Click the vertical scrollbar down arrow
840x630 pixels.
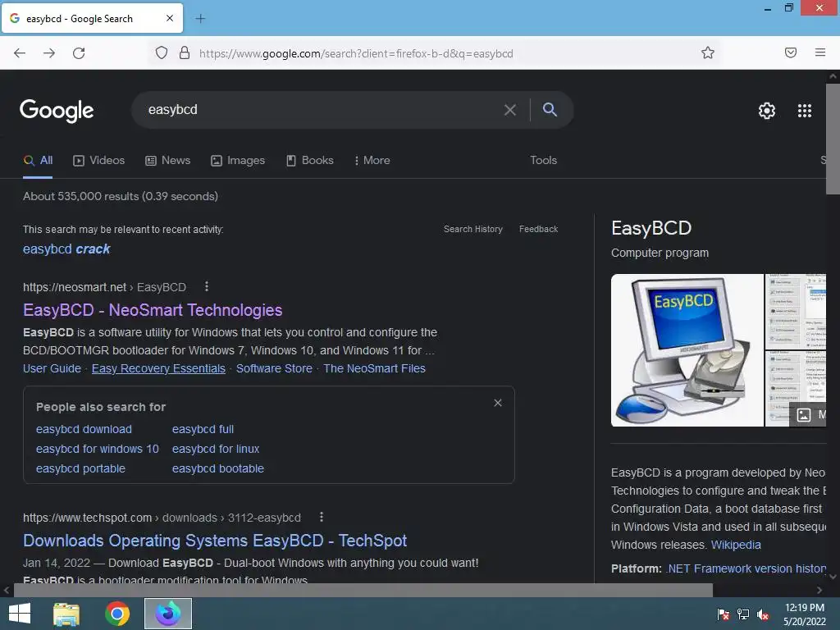tap(833, 577)
